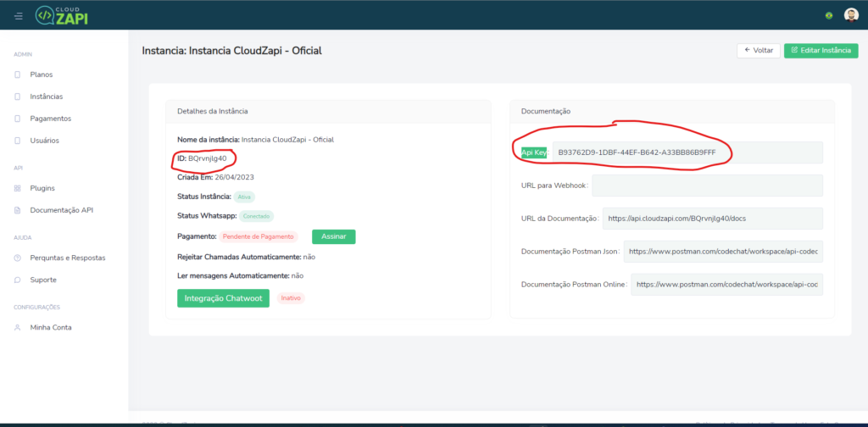Click the Instâncias sidebar icon
Screen dimensions: 868x427
click(x=17, y=97)
